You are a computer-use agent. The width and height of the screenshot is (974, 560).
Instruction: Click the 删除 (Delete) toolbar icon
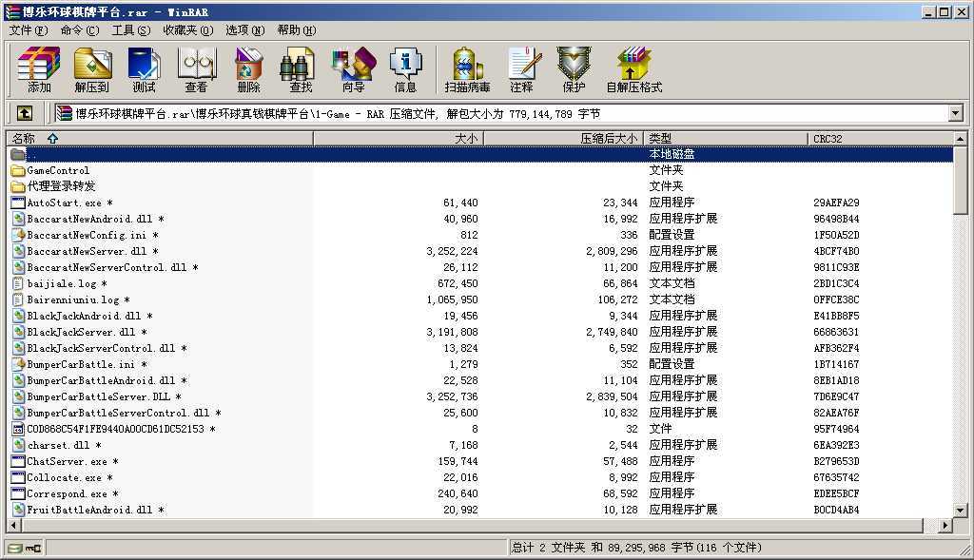point(248,69)
